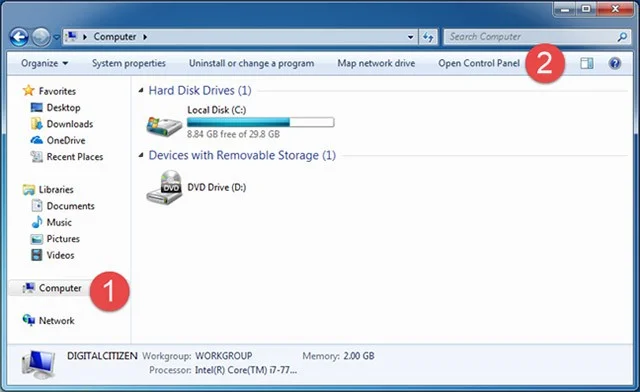Open the Music library
The height and width of the screenshot is (392, 640).
click(59, 223)
